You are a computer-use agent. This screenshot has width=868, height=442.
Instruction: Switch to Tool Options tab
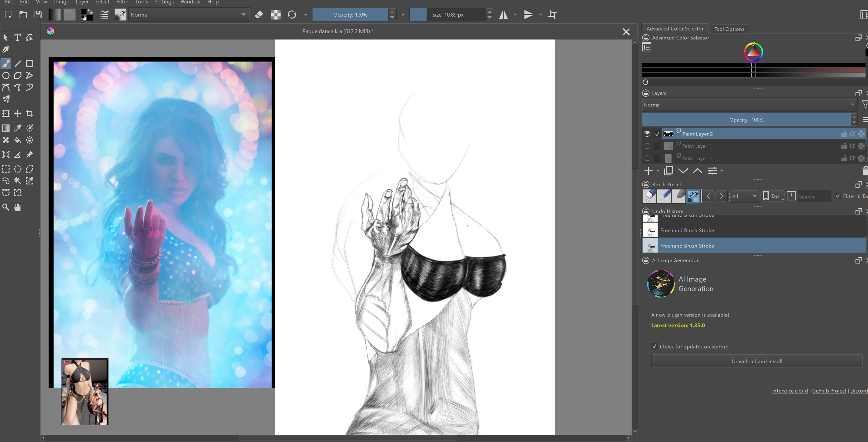point(729,29)
